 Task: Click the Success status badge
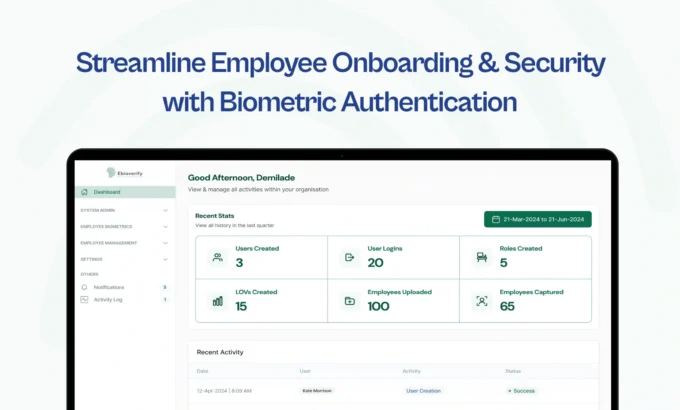(522, 390)
